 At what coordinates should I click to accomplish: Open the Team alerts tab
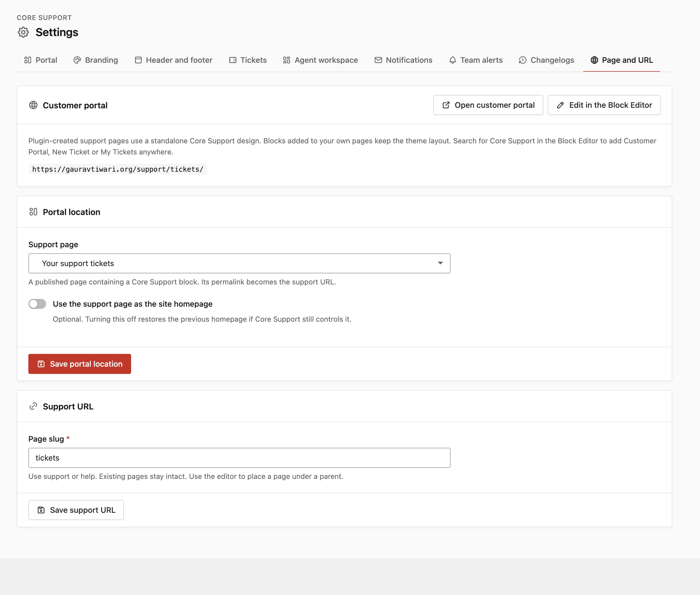pos(476,60)
